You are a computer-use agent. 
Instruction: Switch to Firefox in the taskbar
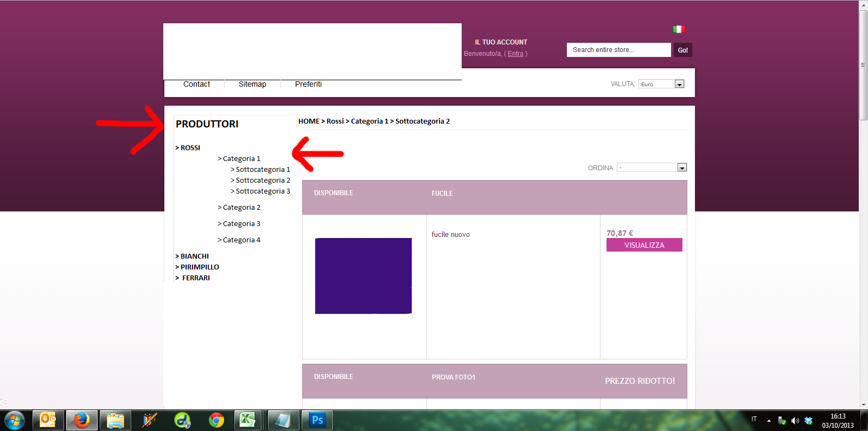coord(82,420)
